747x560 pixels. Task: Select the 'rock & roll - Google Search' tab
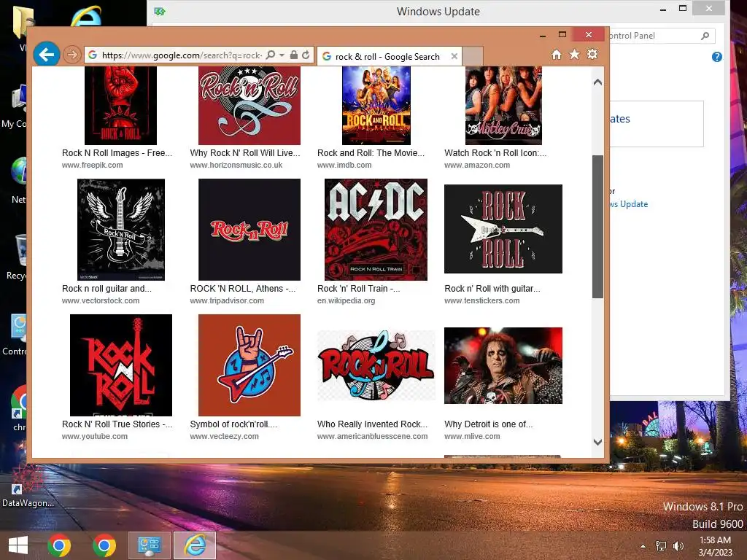tap(387, 56)
